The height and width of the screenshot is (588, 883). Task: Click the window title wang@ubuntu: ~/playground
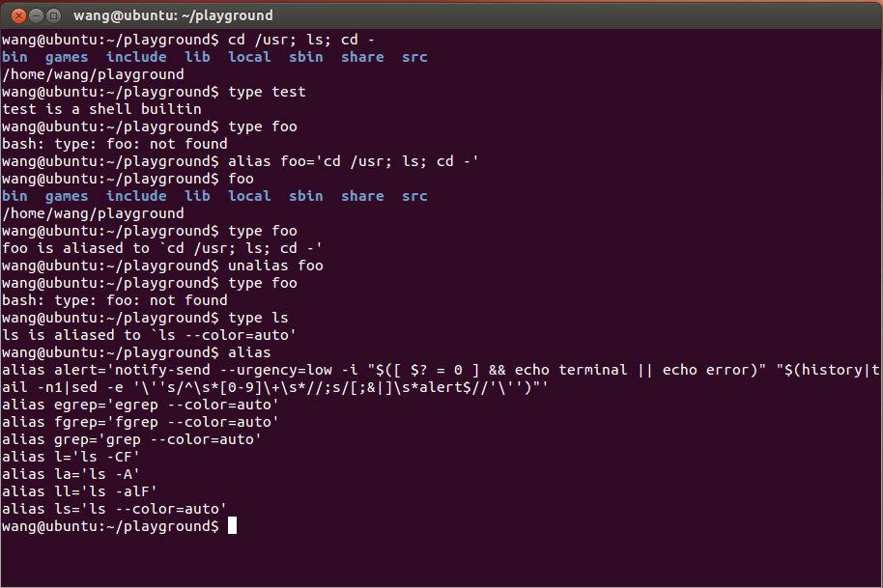click(x=173, y=15)
